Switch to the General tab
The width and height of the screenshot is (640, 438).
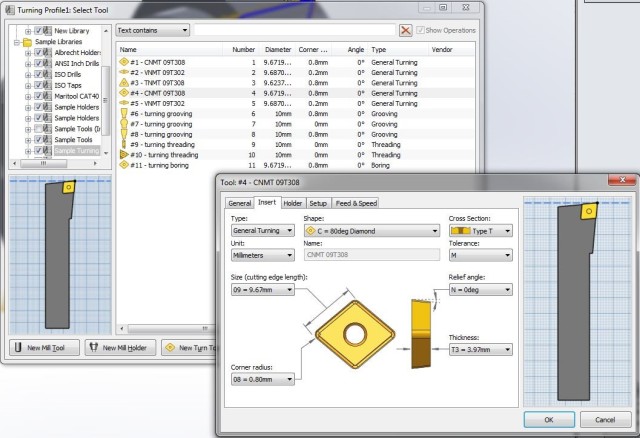pos(240,203)
